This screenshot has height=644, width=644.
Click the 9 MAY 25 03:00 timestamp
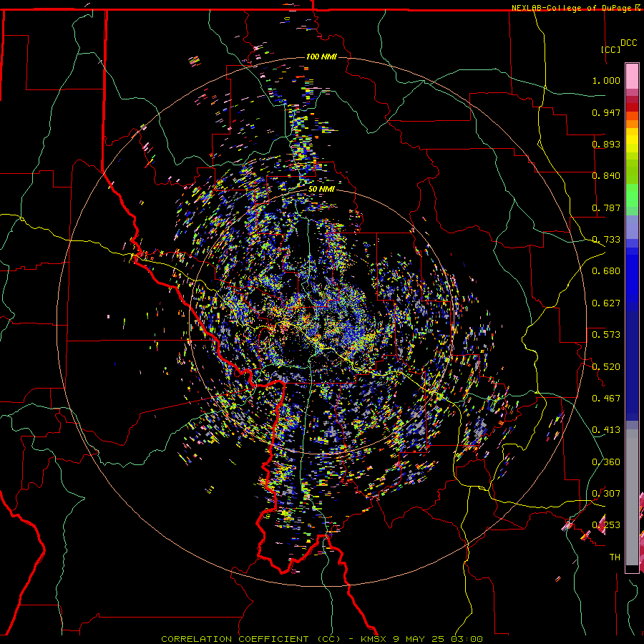(x=437, y=639)
